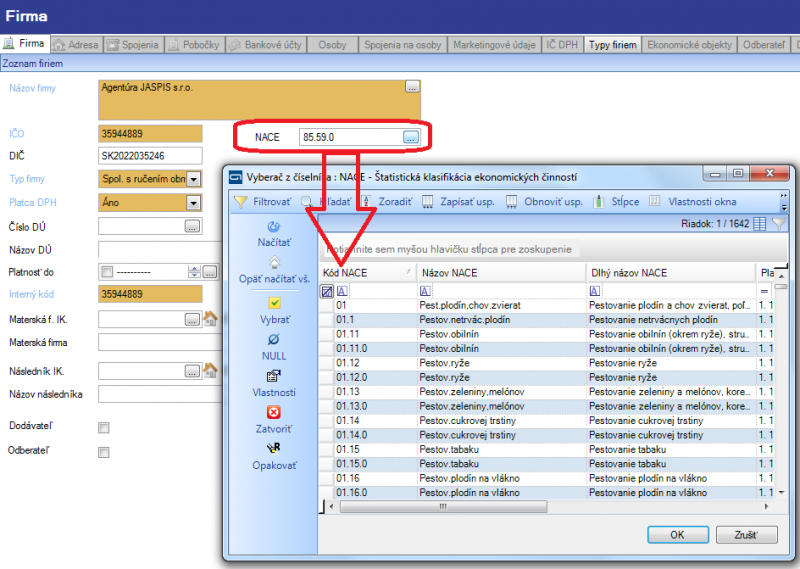Click Následník IK. ellipsis lookup button
The width and height of the screenshot is (800, 569).
pos(192,371)
